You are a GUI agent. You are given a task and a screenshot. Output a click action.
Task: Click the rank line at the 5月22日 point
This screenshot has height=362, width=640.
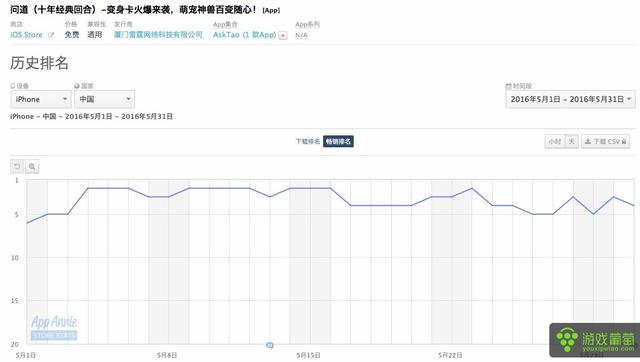[451, 197]
